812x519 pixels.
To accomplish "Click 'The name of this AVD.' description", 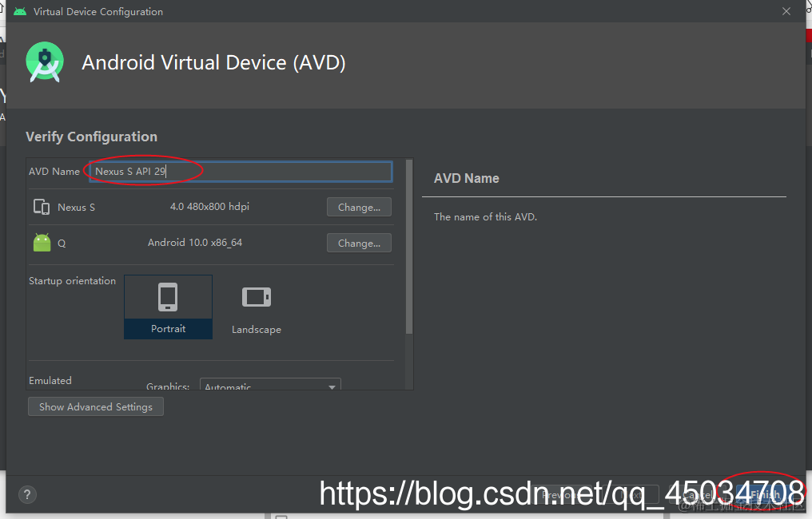I will coord(485,217).
